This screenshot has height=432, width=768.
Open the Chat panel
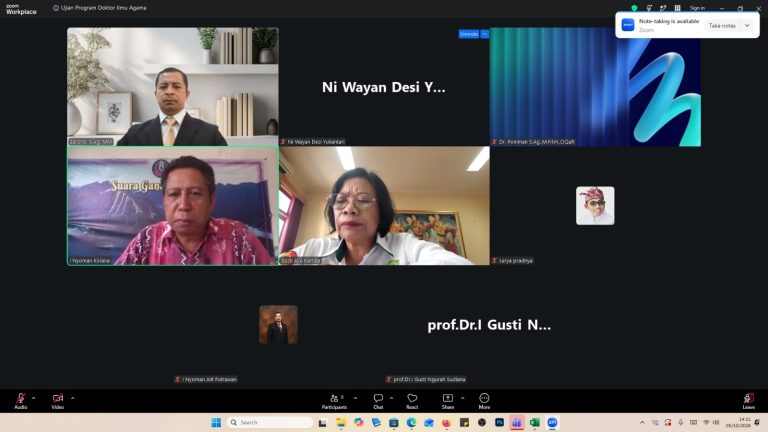(x=378, y=401)
